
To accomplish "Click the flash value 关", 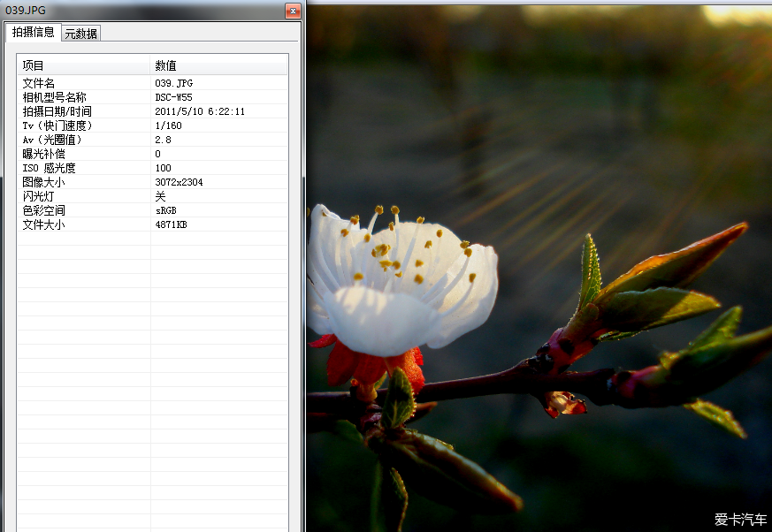I will (160, 197).
